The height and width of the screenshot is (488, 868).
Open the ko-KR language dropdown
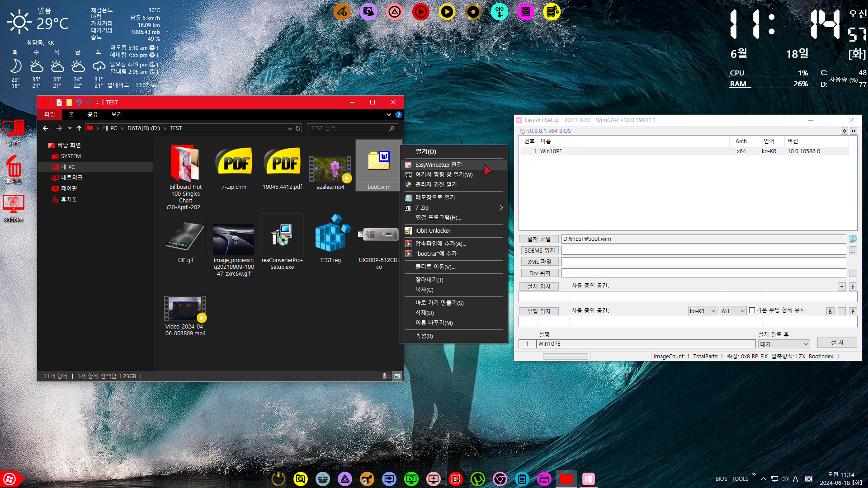[x=703, y=311]
